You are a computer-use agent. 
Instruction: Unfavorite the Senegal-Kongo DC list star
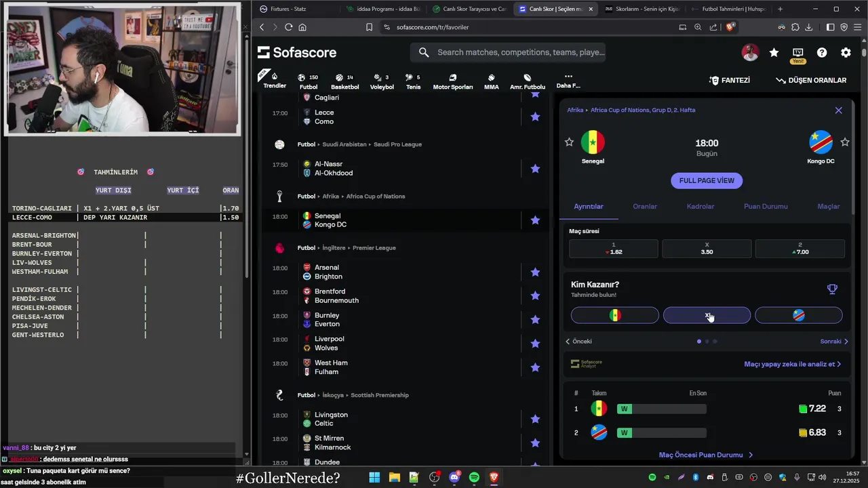click(535, 220)
